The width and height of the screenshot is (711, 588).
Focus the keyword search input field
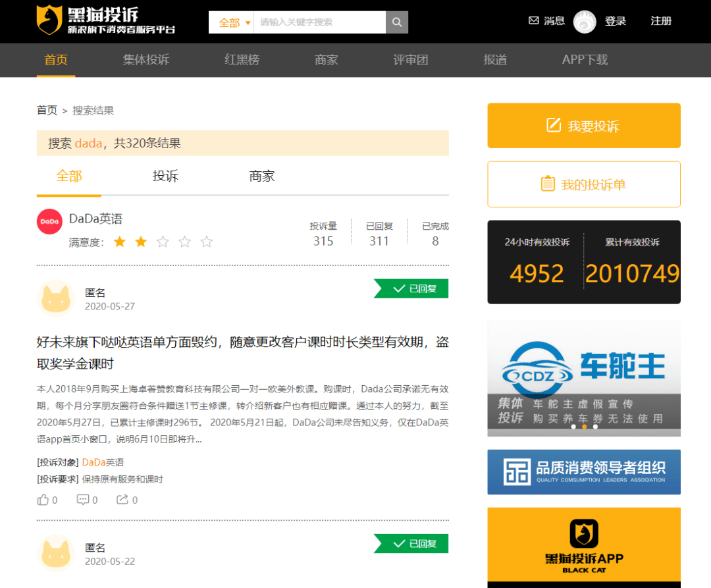point(320,22)
